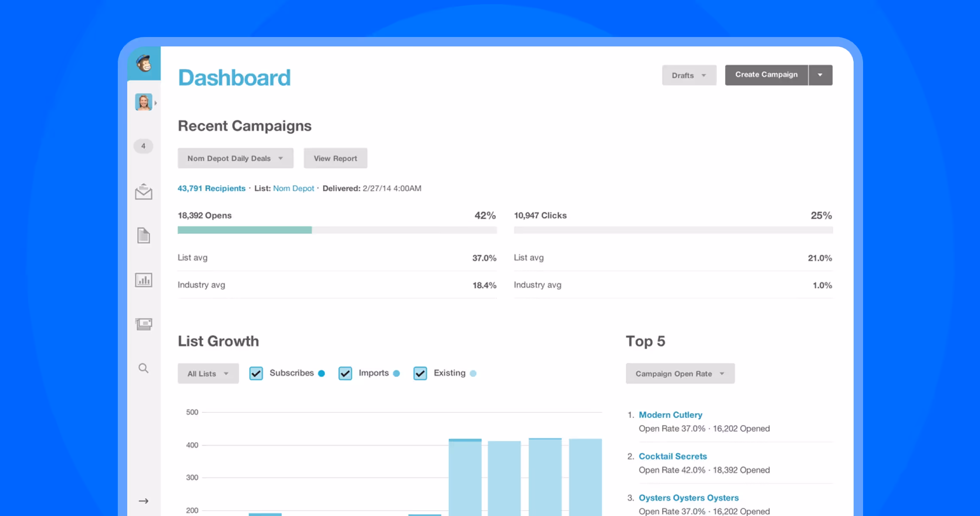Select the Templates document icon
The height and width of the screenshot is (516, 980).
click(x=143, y=236)
